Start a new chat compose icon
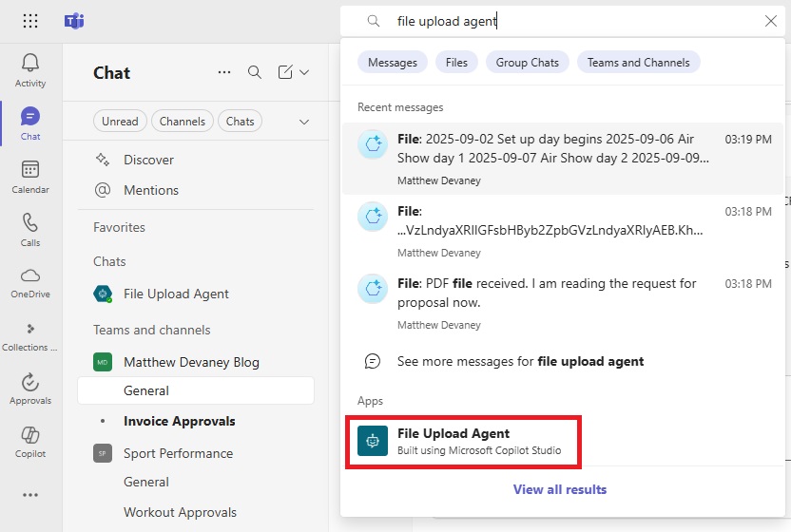The image size is (791, 532). (x=285, y=72)
